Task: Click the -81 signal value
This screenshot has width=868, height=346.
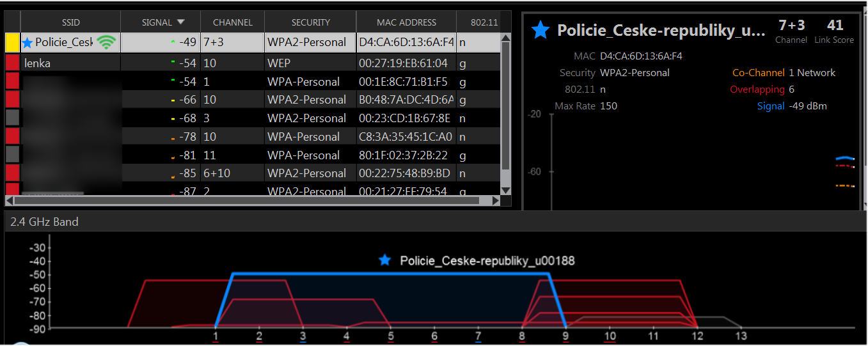Action: tap(188, 155)
